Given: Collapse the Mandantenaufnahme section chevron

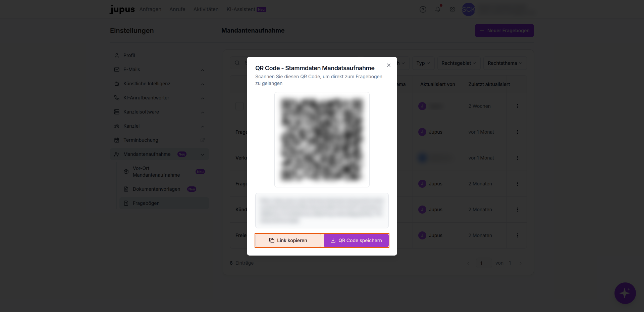Looking at the screenshot, I should (203, 154).
